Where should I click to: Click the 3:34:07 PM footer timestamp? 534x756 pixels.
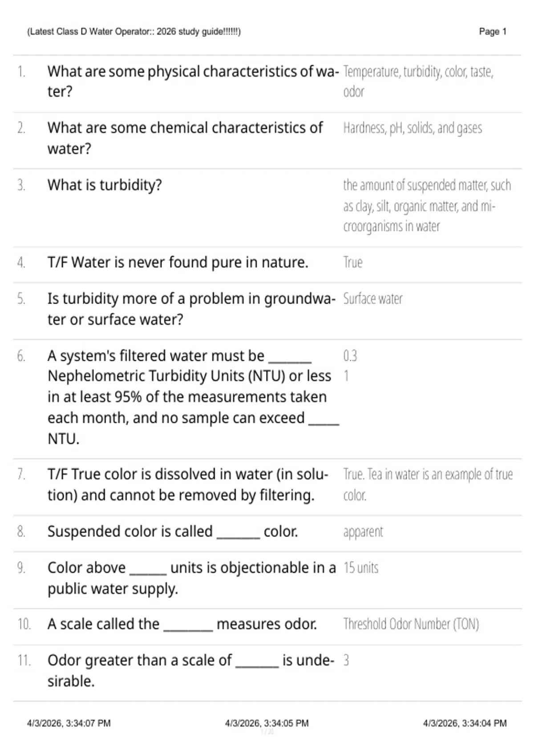pos(69,724)
